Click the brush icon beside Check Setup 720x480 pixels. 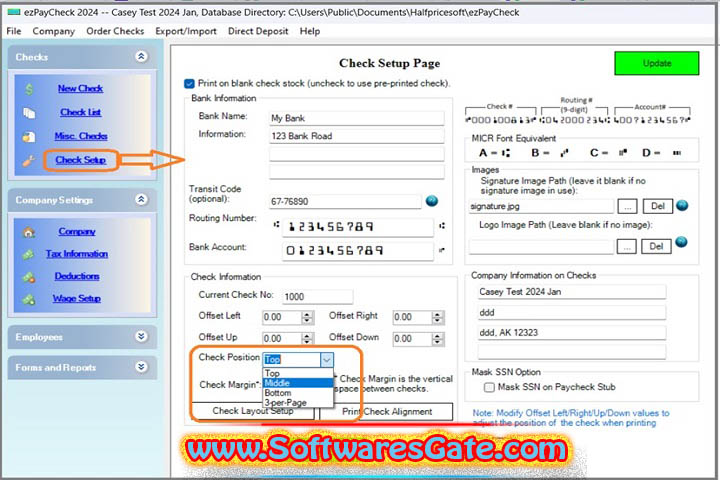point(28,161)
